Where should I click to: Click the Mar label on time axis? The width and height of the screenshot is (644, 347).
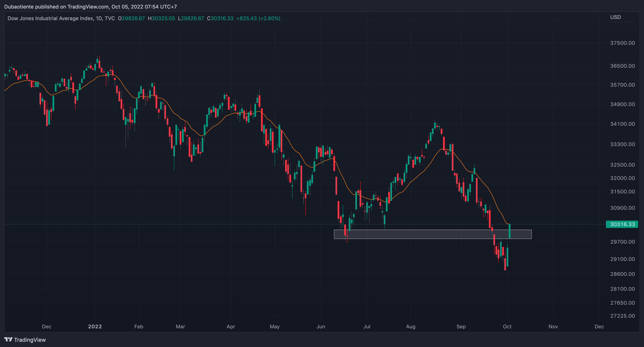180,326
